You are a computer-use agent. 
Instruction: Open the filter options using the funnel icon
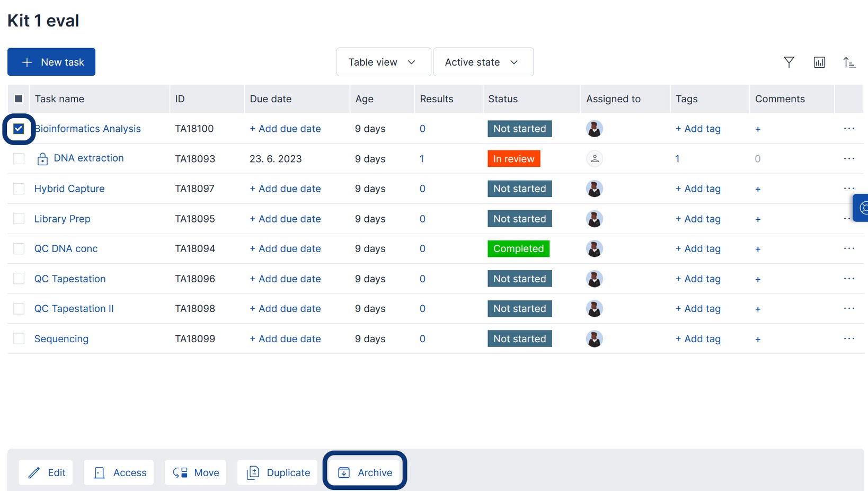[x=789, y=62]
